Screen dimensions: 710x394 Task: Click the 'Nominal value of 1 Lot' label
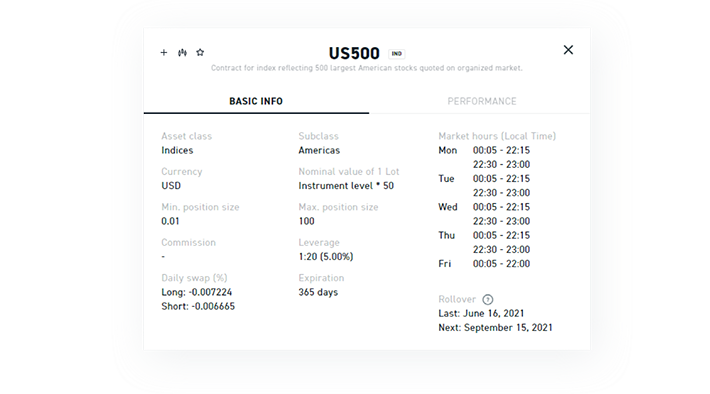349,172
